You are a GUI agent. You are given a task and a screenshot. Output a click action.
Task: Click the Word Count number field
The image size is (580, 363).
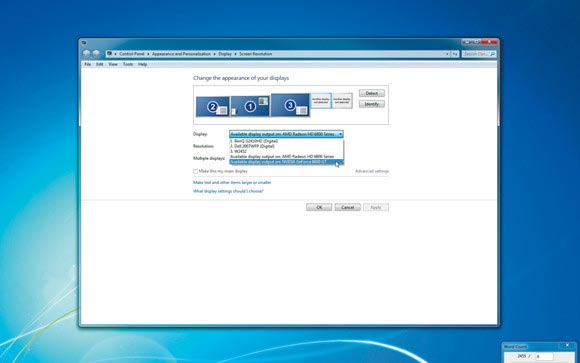tap(544, 356)
